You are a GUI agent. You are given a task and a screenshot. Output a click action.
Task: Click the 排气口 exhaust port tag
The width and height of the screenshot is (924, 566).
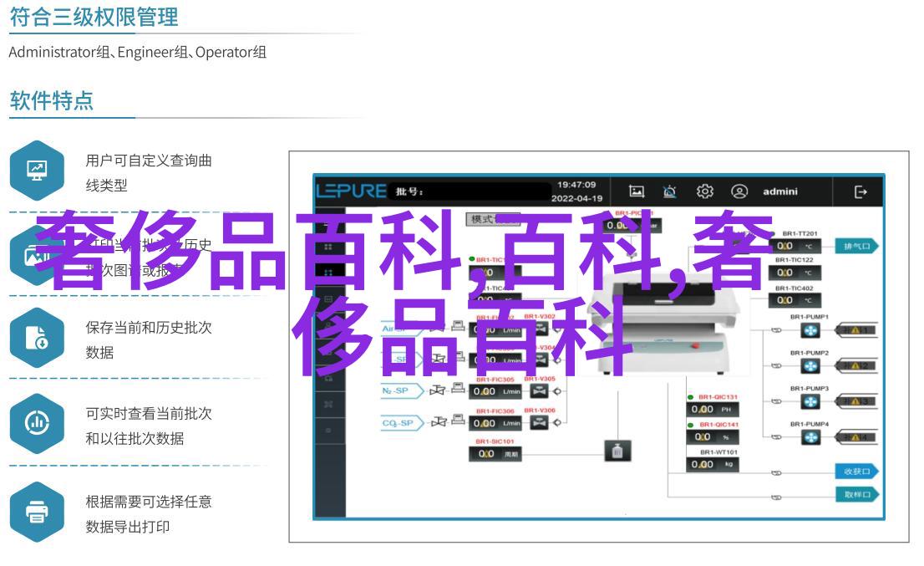point(857,247)
